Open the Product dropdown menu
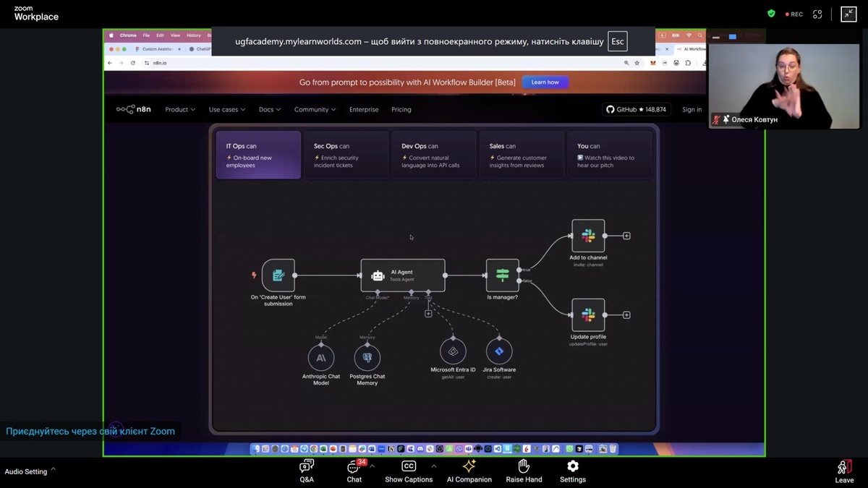The image size is (868, 488). (x=180, y=110)
